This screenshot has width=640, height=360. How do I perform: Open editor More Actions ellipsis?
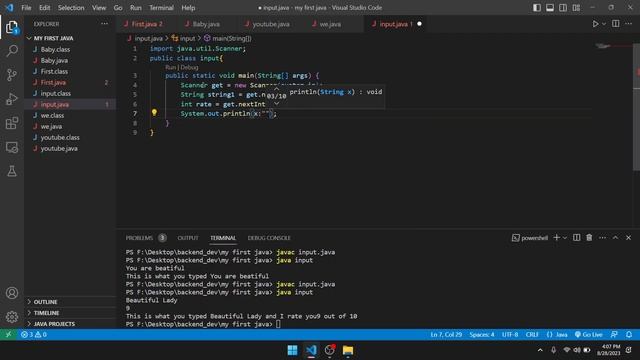click(629, 24)
